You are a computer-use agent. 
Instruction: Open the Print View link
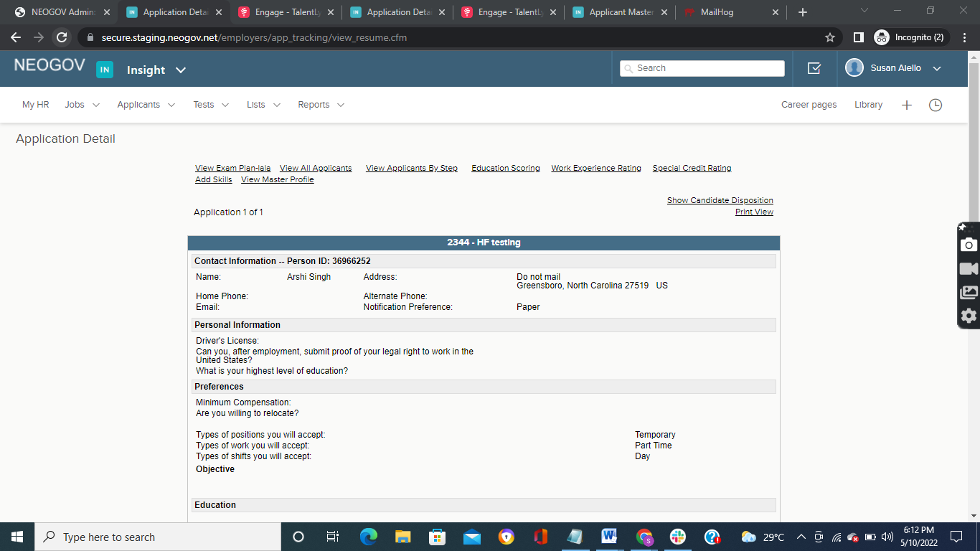[x=754, y=212]
